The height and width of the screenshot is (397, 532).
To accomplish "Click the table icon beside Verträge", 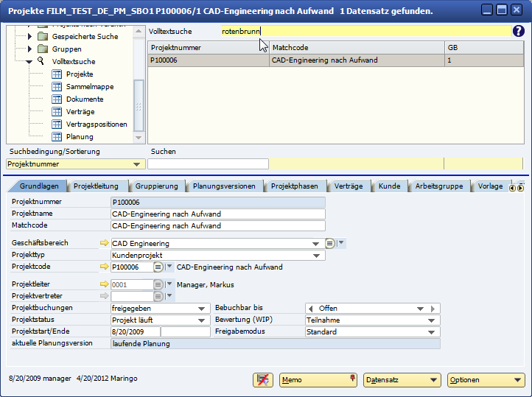I will click(57, 111).
